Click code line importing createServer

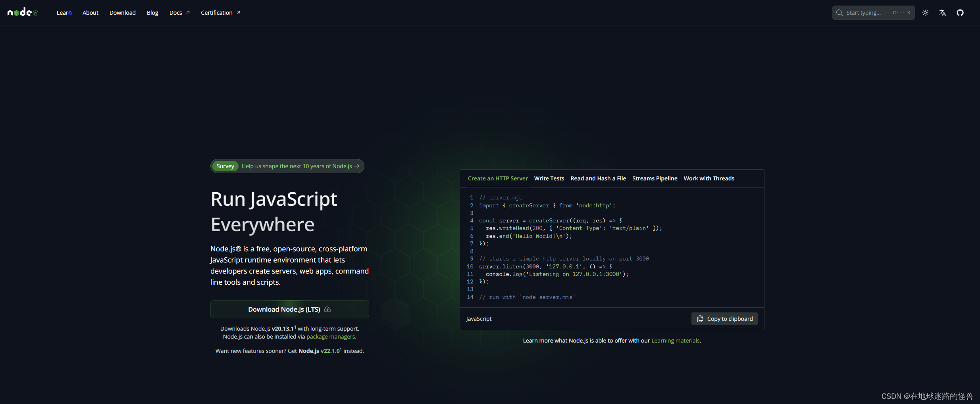[x=547, y=205]
